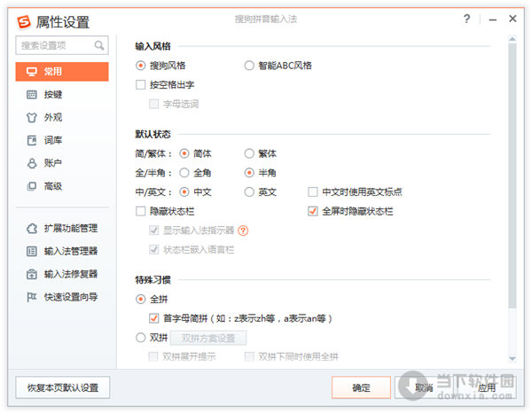The image size is (532, 414).
Task: Click the layers icon beside 高级
Action: (32, 186)
